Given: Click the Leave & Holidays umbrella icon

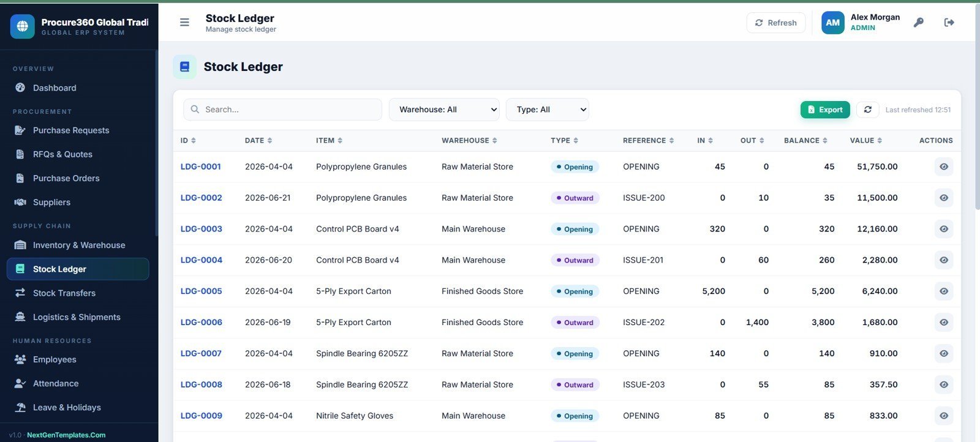Looking at the screenshot, I should pyautogui.click(x=20, y=407).
